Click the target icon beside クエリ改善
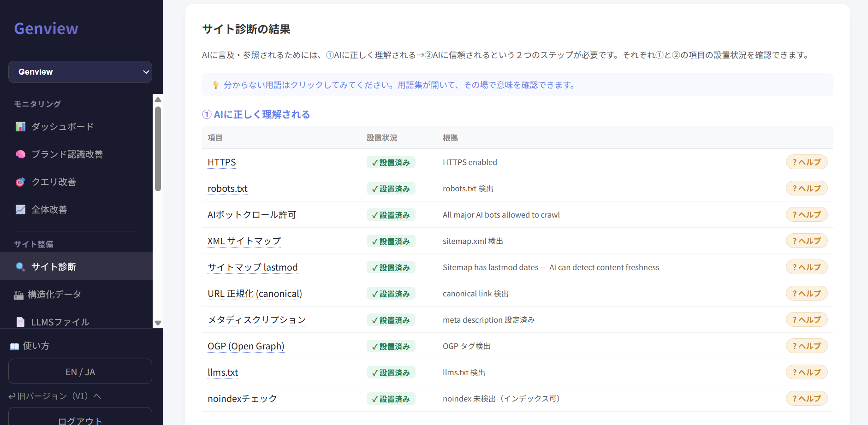 [x=20, y=182]
